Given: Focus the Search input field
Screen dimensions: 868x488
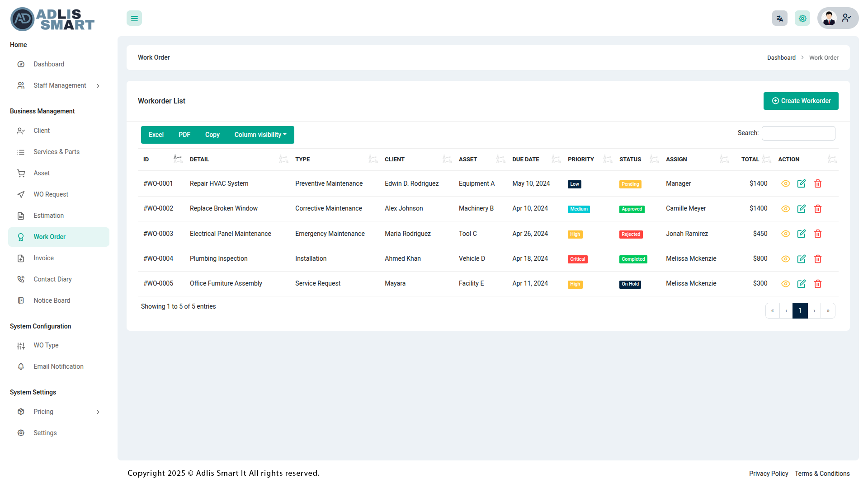Looking at the screenshot, I should [x=798, y=133].
